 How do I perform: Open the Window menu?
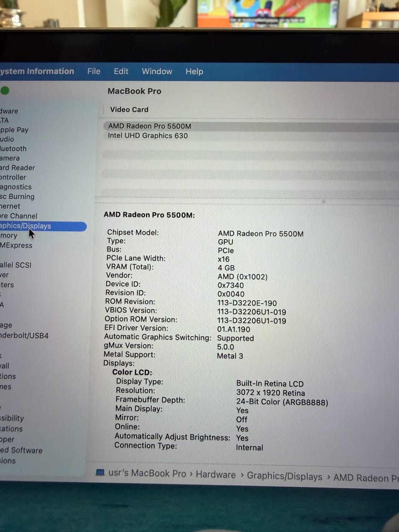click(x=157, y=71)
